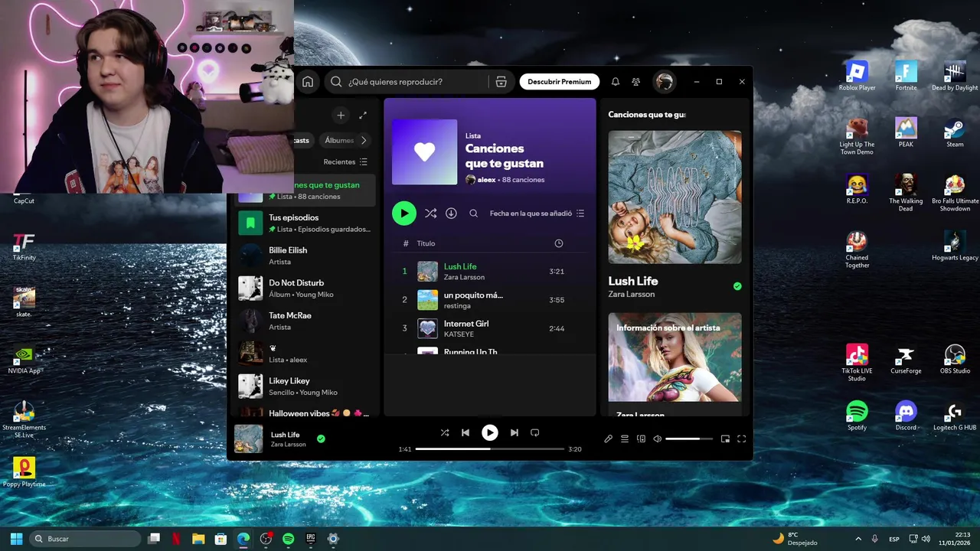Go to Spotify Home icon
The image size is (980, 551).
tap(308, 82)
